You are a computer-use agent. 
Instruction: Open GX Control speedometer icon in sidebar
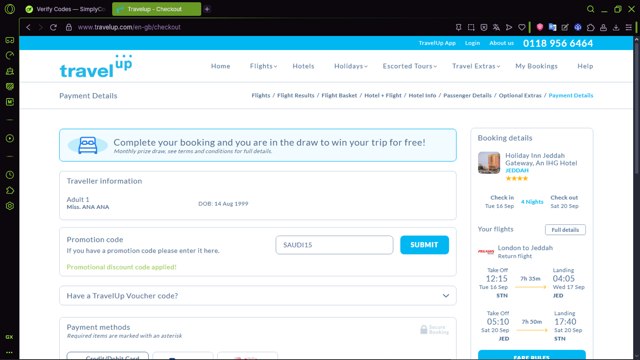10,56
